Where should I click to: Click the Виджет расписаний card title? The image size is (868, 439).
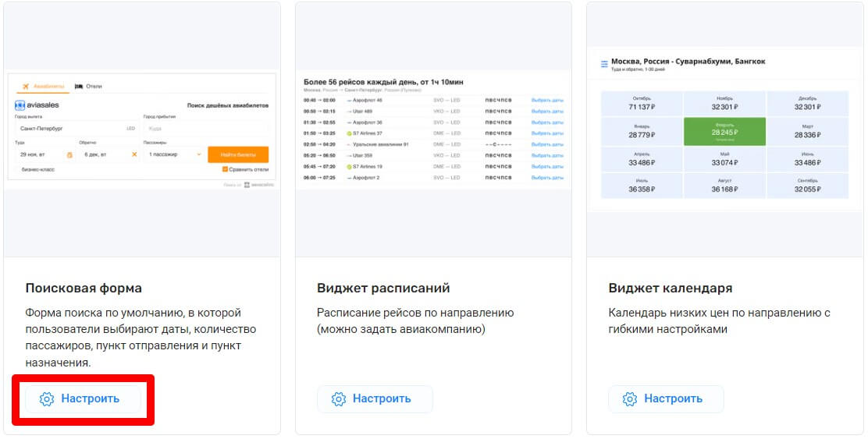click(x=383, y=288)
